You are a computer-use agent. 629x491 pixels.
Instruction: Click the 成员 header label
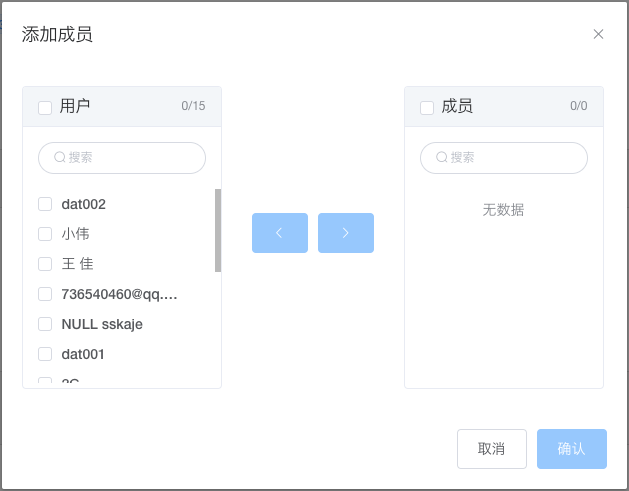457,106
